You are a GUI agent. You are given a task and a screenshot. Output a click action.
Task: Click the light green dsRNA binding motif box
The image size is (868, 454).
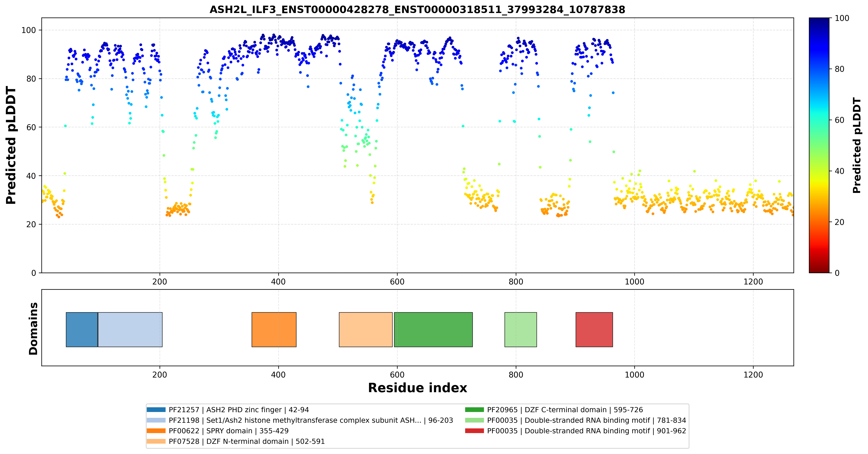tap(521, 329)
